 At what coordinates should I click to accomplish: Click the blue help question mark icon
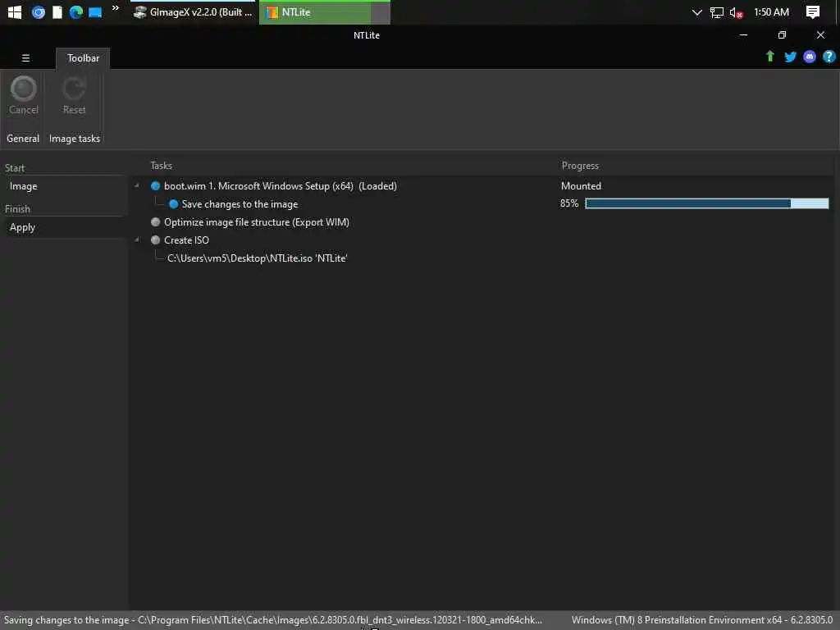[829, 57]
